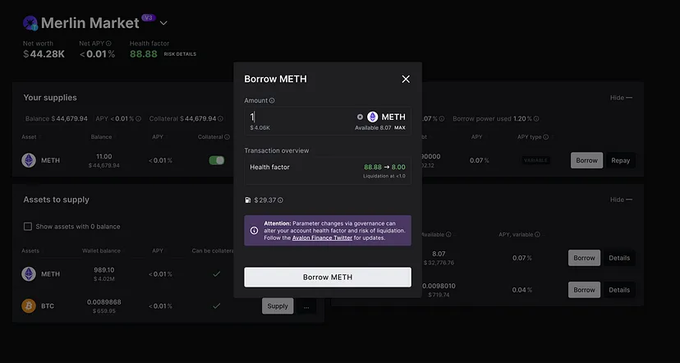Hide the Your borrows panel
The width and height of the screenshot is (680, 363).
click(x=621, y=98)
